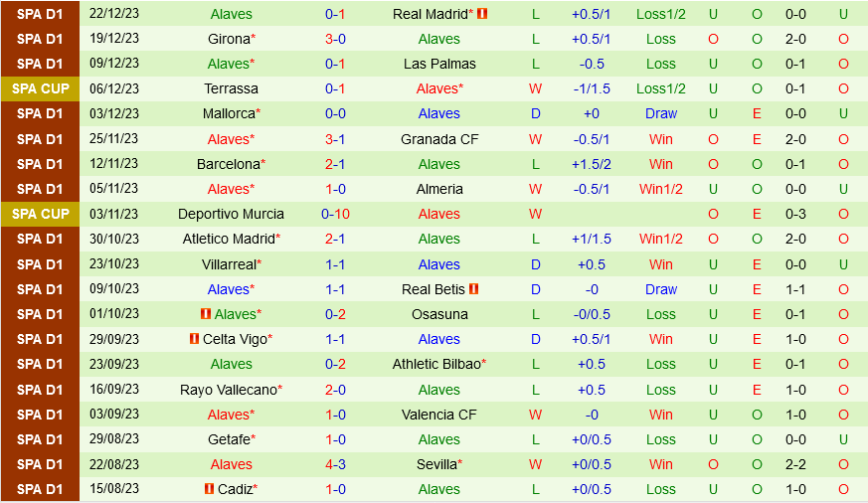Click the Barcelona team link

click(229, 164)
